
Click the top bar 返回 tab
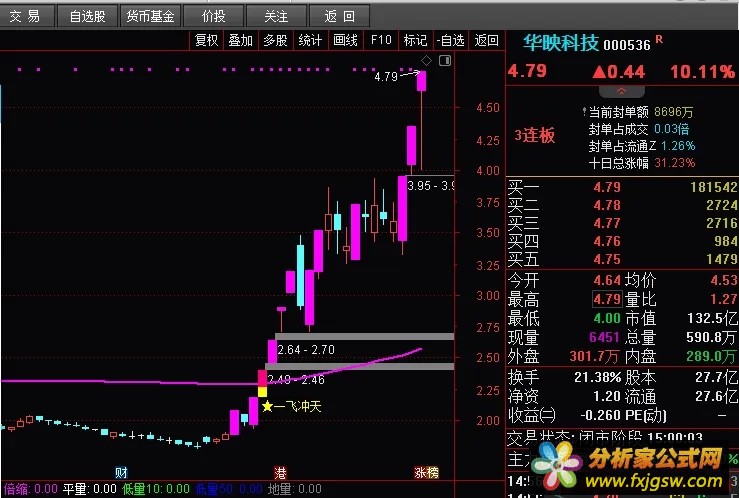[x=339, y=16]
